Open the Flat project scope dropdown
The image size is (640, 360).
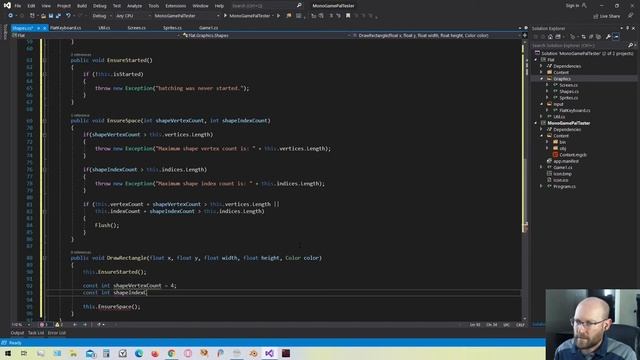coord(96,36)
